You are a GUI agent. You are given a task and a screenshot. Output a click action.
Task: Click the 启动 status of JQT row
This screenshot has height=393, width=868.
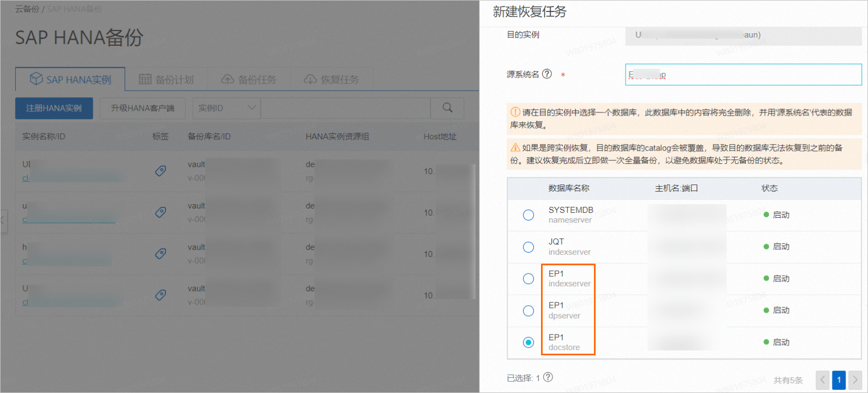(777, 247)
